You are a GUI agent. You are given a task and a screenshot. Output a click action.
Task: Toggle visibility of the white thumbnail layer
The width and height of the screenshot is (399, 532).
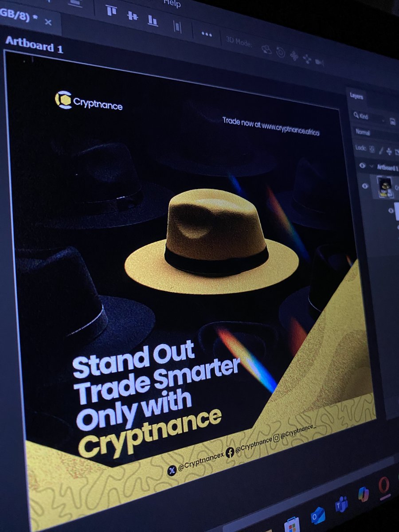[x=391, y=211]
